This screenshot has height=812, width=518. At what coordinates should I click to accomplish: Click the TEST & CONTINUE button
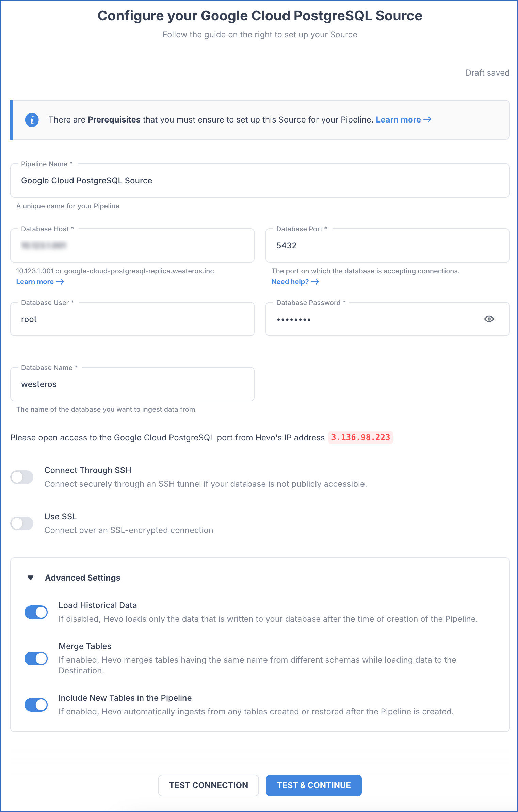(x=314, y=785)
